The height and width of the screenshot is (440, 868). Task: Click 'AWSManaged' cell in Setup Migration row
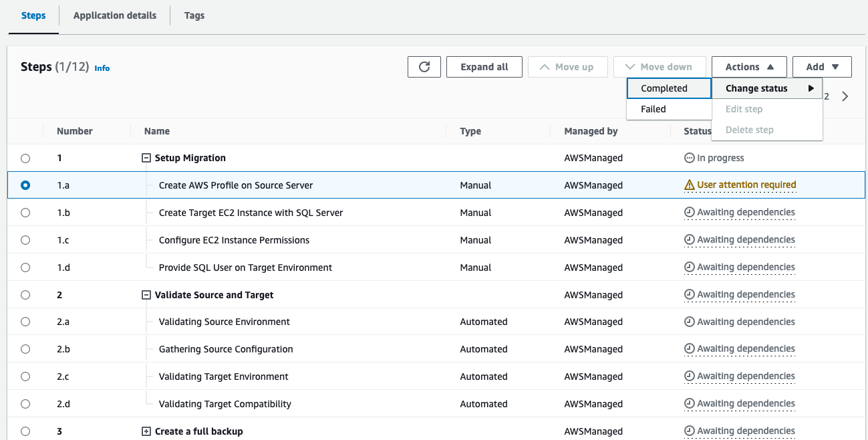click(593, 158)
